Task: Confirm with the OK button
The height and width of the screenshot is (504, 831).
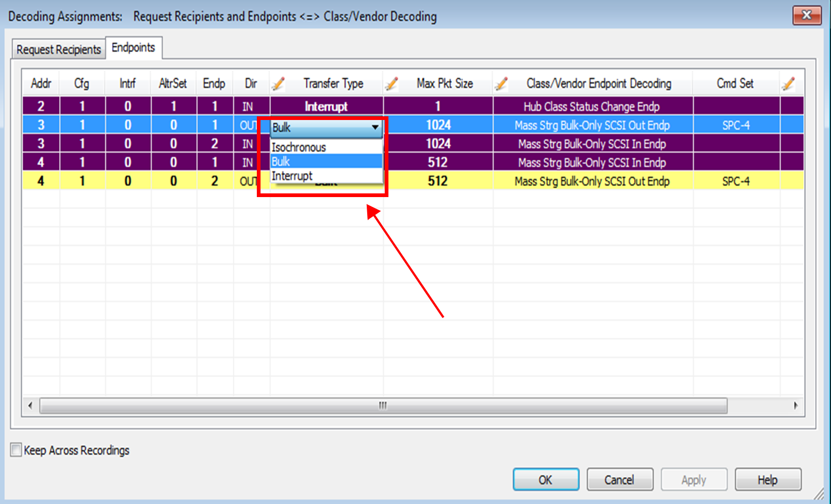Action: point(546,480)
